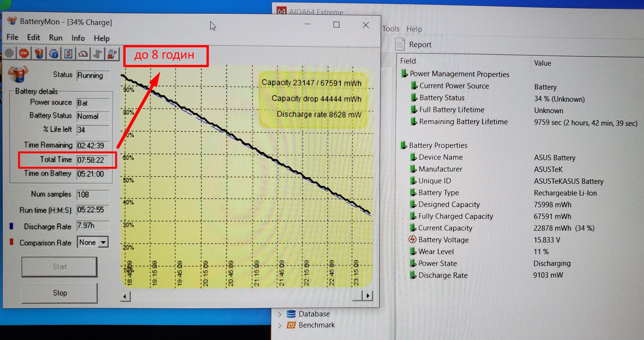Click the grayed-out start circle toolbar icon
This screenshot has height=340, width=644.
point(9,53)
